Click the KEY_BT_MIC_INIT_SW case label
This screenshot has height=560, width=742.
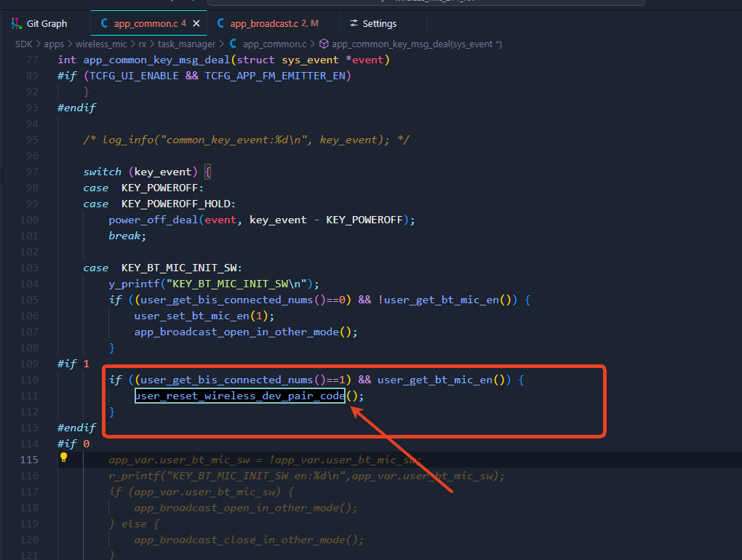tap(180, 268)
